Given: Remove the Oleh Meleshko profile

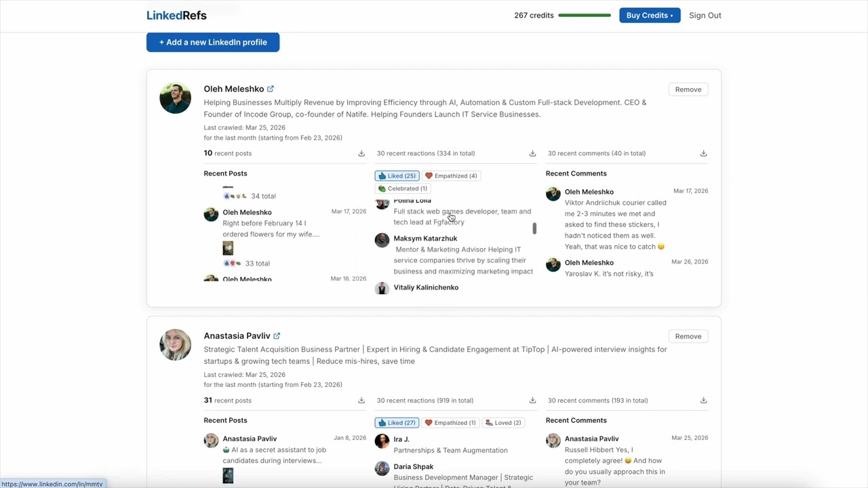Looking at the screenshot, I should [x=688, y=89].
